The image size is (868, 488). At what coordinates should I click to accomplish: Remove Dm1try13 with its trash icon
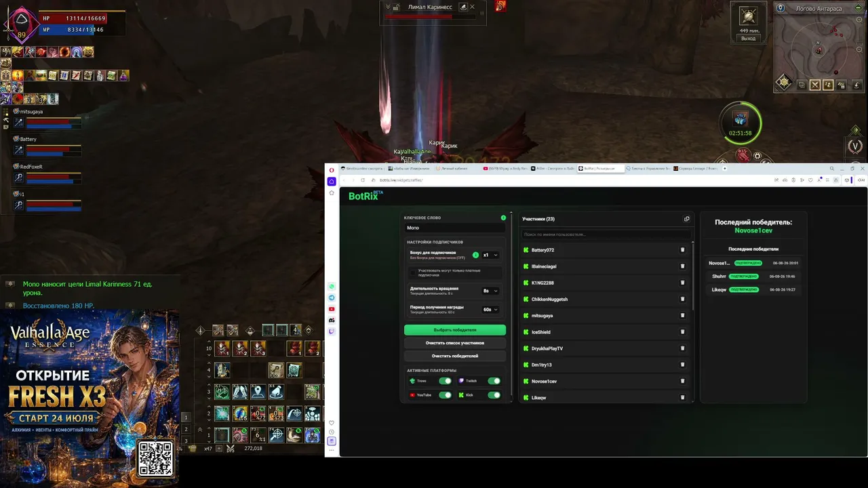tap(682, 365)
